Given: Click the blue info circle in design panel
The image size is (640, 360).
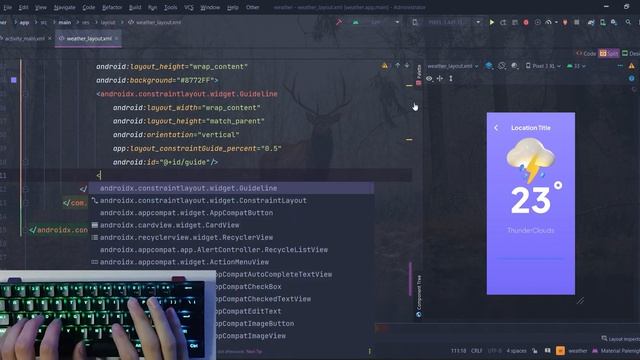Looking at the screenshot, I should [x=631, y=78].
